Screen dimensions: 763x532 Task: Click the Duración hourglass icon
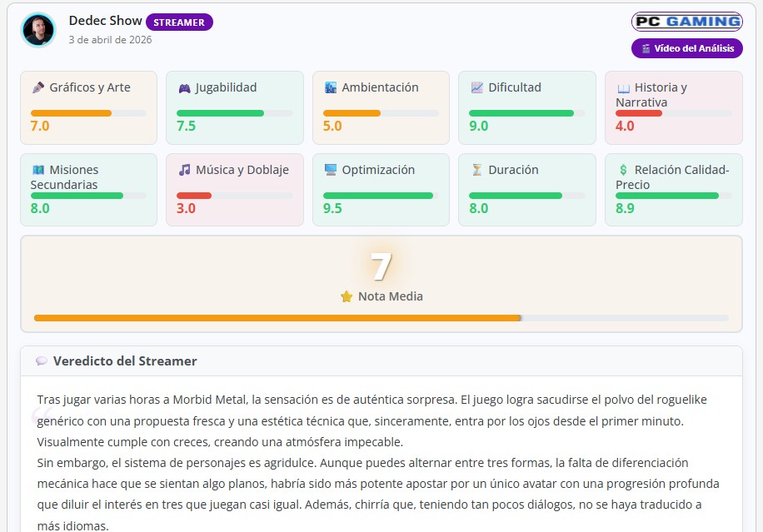pos(476,170)
